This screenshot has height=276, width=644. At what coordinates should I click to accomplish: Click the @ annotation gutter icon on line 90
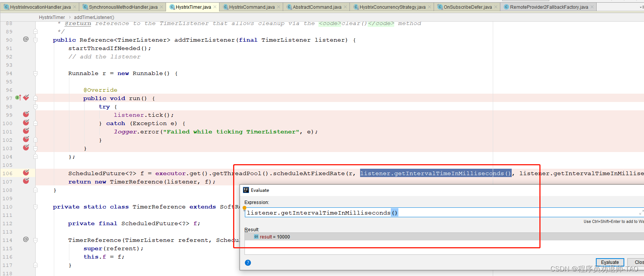[26, 39]
